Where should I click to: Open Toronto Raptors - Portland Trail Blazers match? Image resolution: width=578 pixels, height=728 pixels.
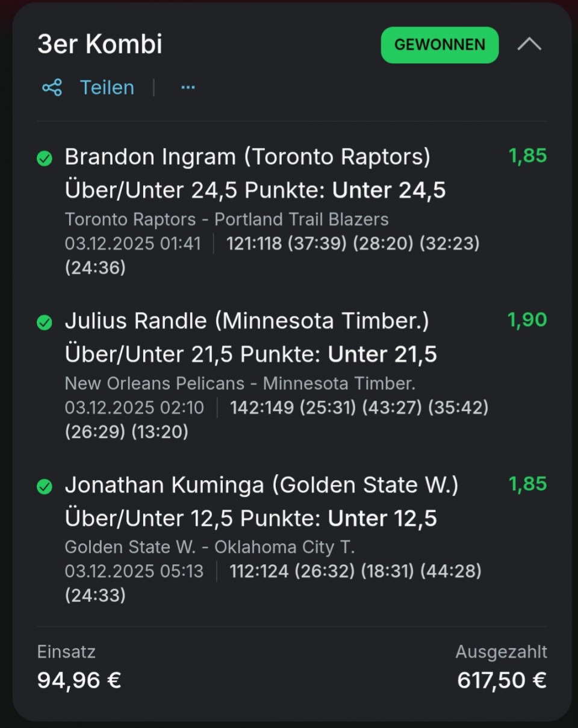(226, 220)
